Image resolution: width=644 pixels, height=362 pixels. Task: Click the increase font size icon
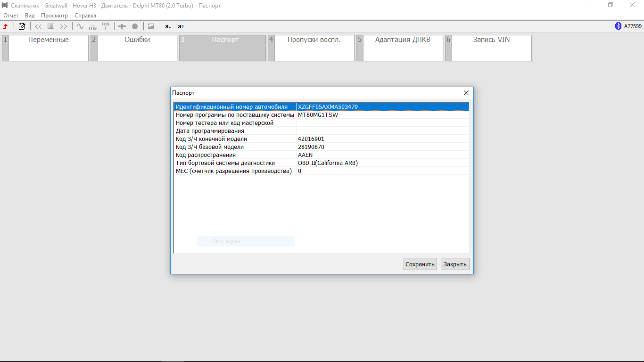(181, 26)
